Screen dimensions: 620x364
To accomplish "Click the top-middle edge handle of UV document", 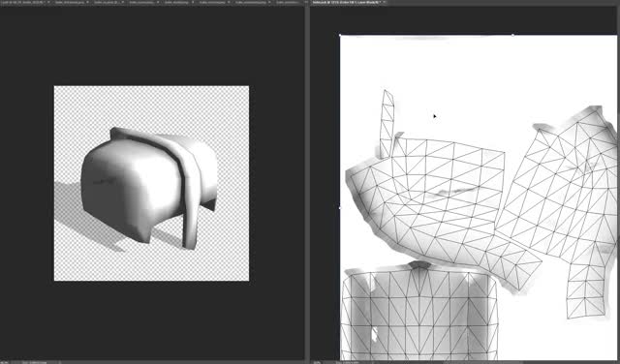I will (512, 35).
